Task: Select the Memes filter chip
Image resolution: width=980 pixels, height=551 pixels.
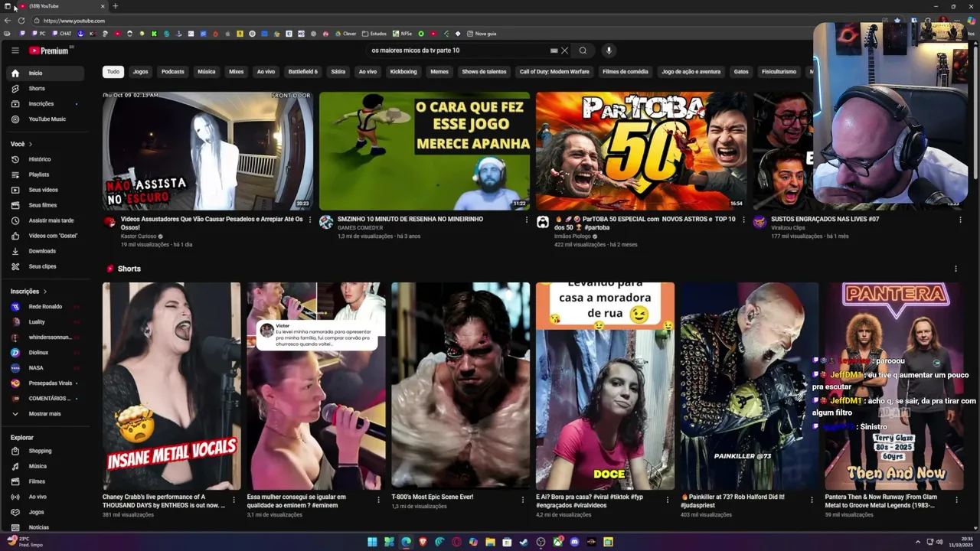Action: (439, 72)
